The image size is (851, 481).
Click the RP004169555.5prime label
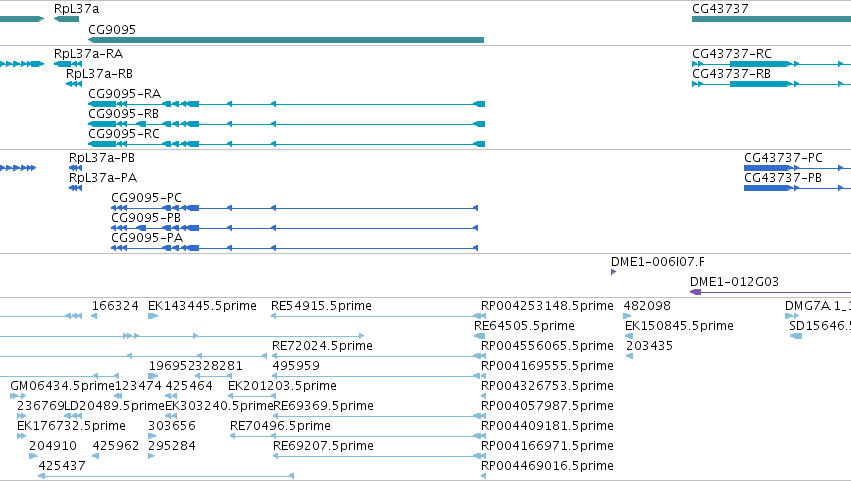(x=547, y=366)
